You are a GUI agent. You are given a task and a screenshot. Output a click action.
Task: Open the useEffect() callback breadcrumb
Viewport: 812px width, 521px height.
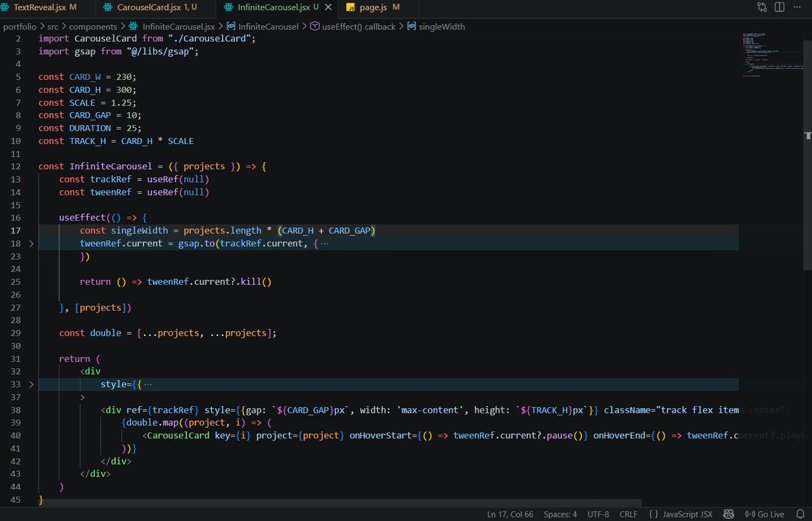coord(359,27)
